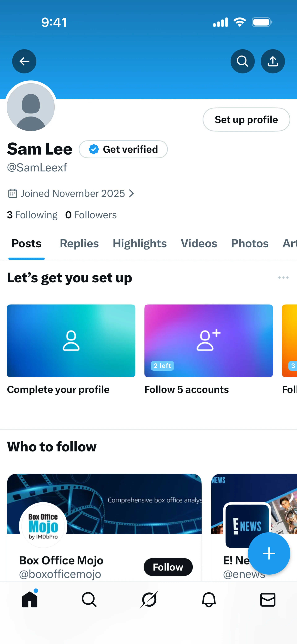Open Notifications bell icon
The width and height of the screenshot is (297, 644).
pos(209,599)
